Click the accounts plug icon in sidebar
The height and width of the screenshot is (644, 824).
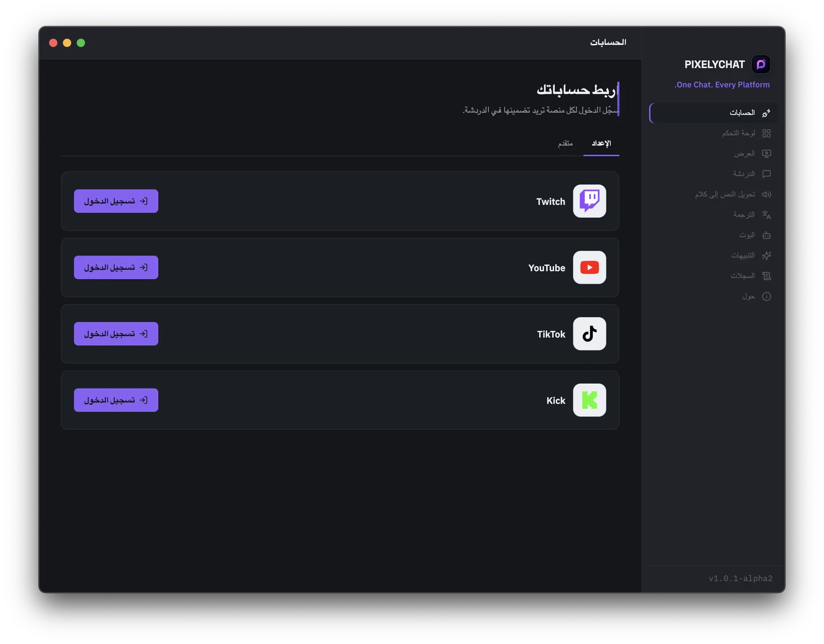click(x=766, y=113)
